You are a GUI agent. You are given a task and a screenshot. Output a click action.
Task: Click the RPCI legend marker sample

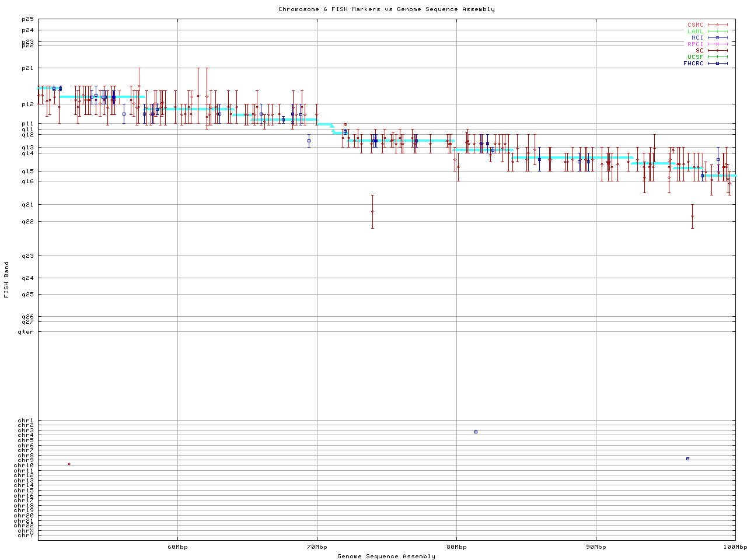717,44
